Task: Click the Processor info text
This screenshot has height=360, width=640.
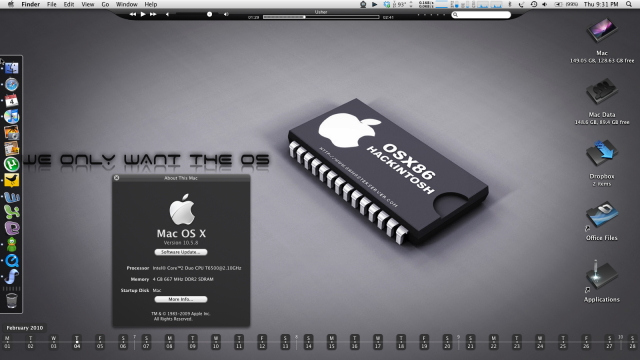Action: pos(197,268)
